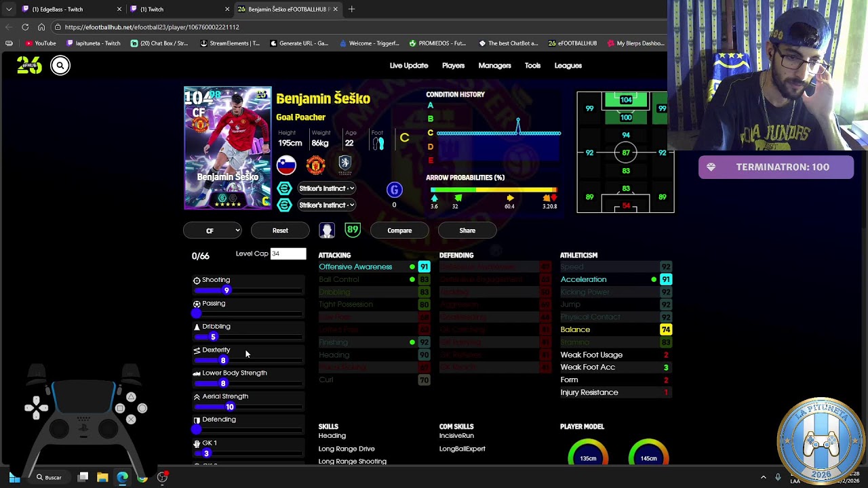Image resolution: width=868 pixels, height=488 pixels.
Task: Click the Shooting ball icon
Action: (x=197, y=280)
